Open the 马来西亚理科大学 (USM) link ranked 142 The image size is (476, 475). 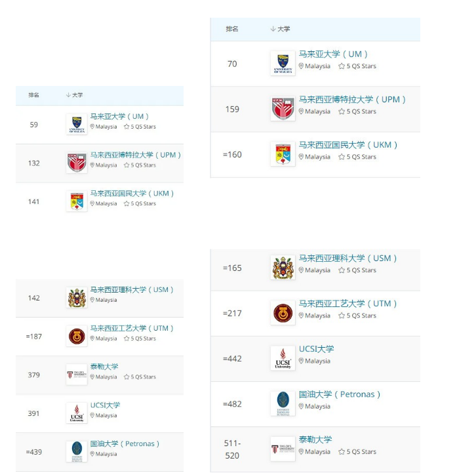click(132, 289)
